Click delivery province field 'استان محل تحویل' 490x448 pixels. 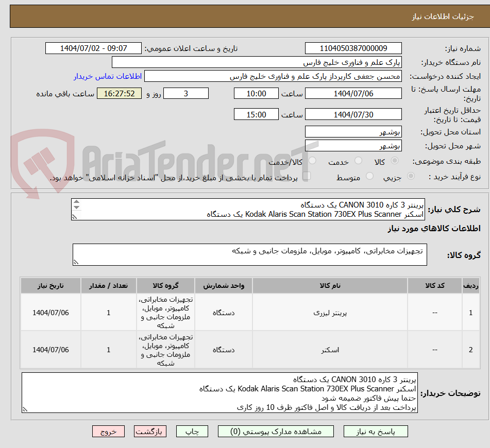click(x=353, y=132)
